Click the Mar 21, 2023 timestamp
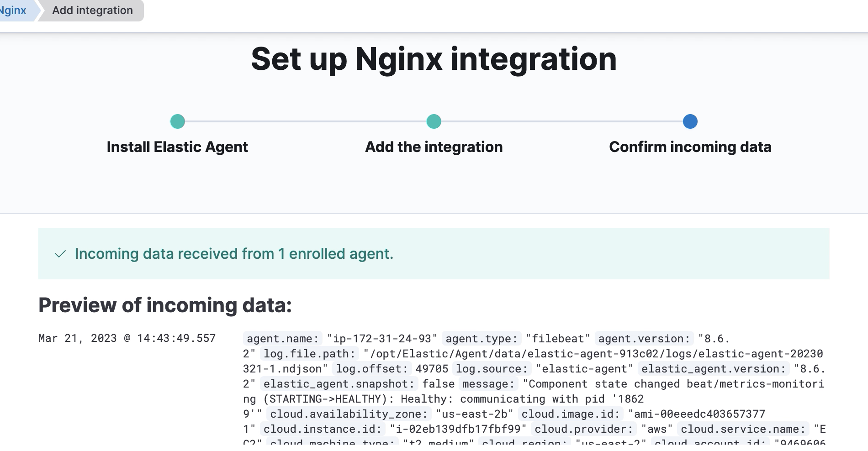868x451 pixels. [127, 338]
